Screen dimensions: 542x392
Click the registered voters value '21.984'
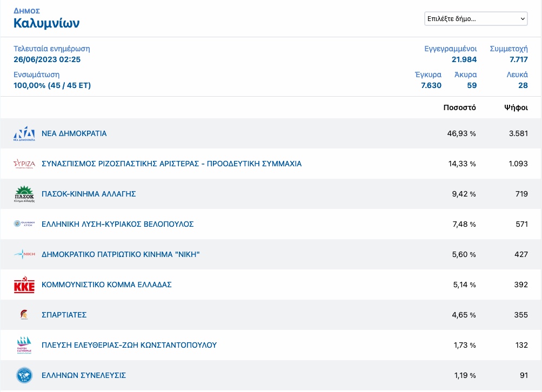pos(464,59)
